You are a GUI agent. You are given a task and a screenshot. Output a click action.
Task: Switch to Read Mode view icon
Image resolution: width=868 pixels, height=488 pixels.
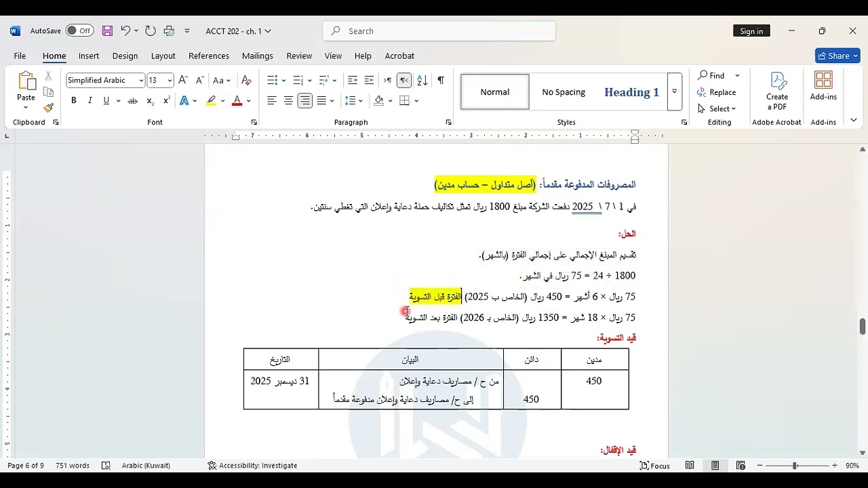pyautogui.click(x=690, y=466)
